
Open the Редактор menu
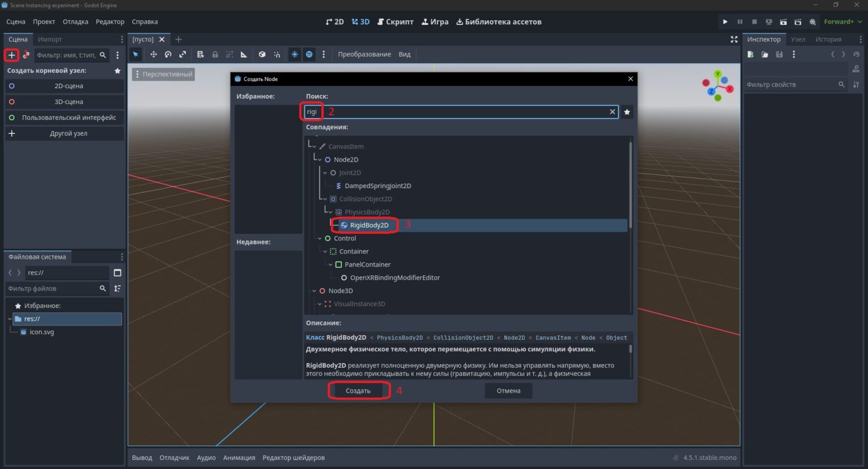[x=110, y=21]
